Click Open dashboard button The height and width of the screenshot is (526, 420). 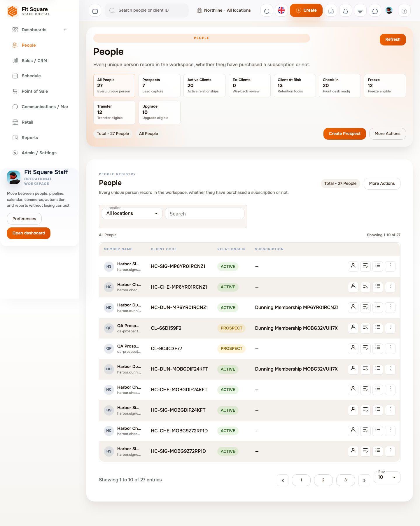(x=29, y=233)
